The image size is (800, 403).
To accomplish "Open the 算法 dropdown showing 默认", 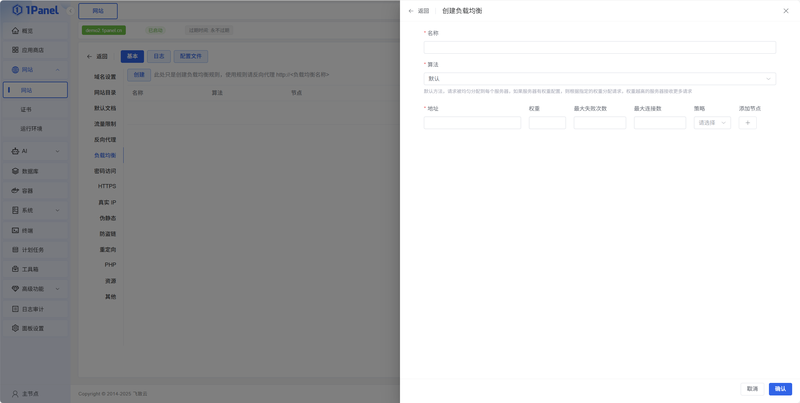I will (599, 79).
